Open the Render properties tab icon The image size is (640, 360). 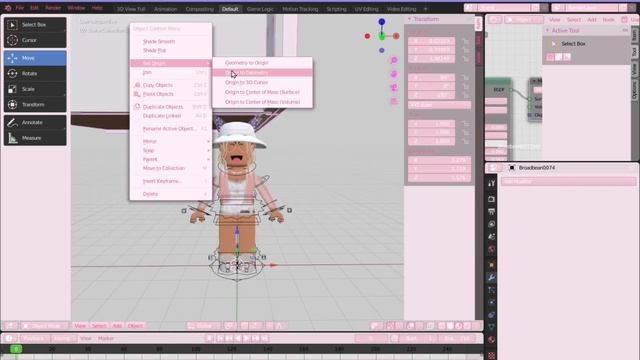[491, 199]
